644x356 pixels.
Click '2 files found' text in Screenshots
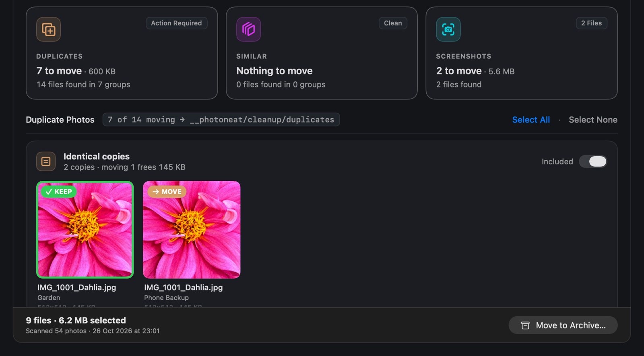coord(459,85)
